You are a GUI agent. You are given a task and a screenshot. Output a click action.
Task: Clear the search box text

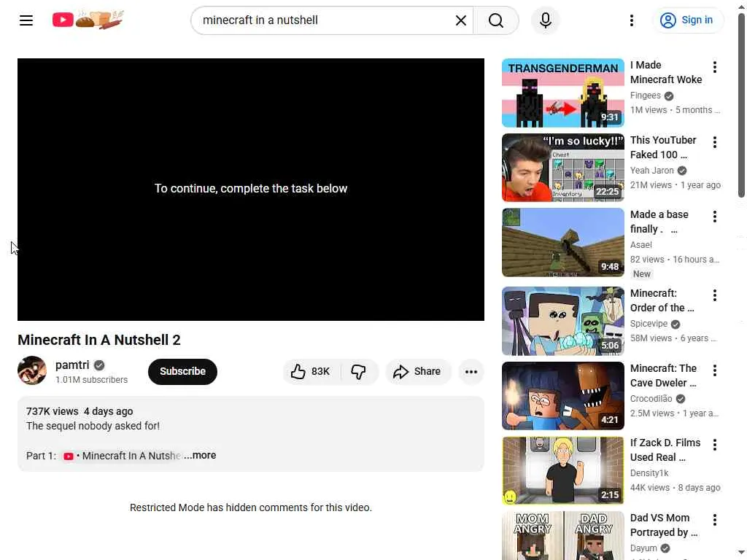(461, 20)
